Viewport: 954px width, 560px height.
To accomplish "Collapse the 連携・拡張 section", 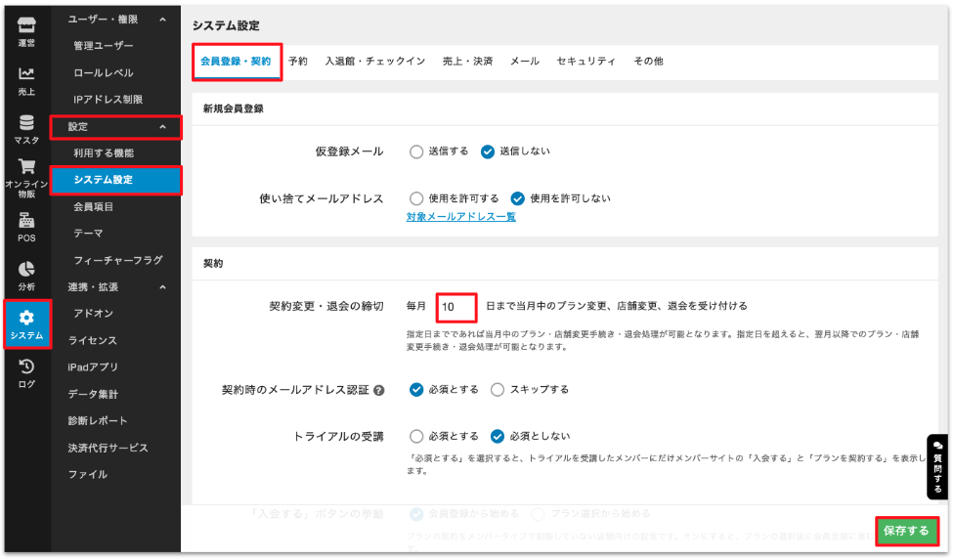I will coord(162,287).
